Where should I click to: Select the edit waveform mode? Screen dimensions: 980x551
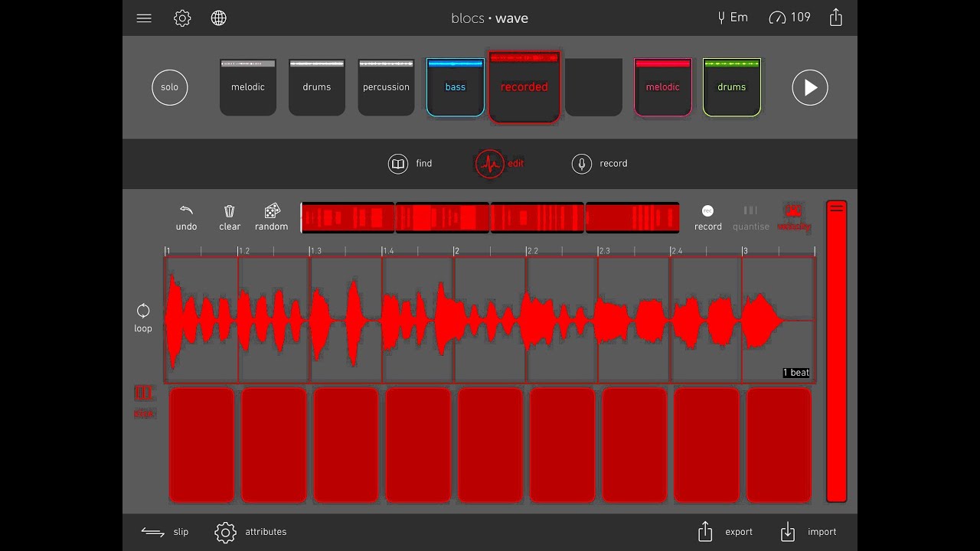point(490,164)
